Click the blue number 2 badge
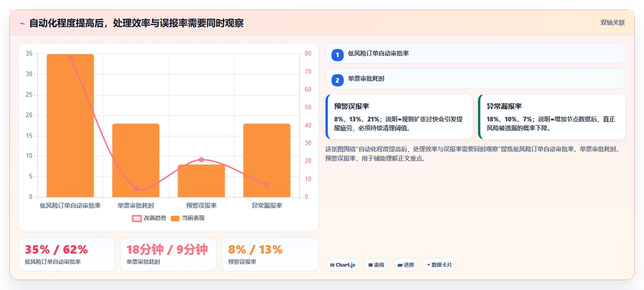644x290 pixels. pos(338,80)
